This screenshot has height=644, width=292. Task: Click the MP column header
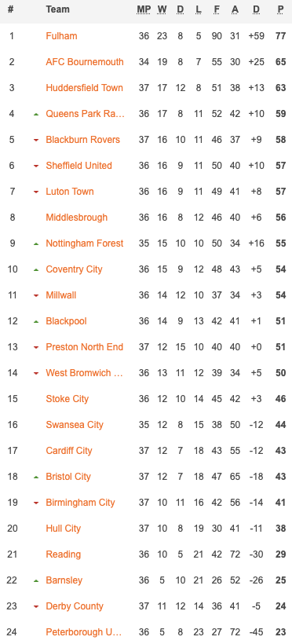[144, 9]
